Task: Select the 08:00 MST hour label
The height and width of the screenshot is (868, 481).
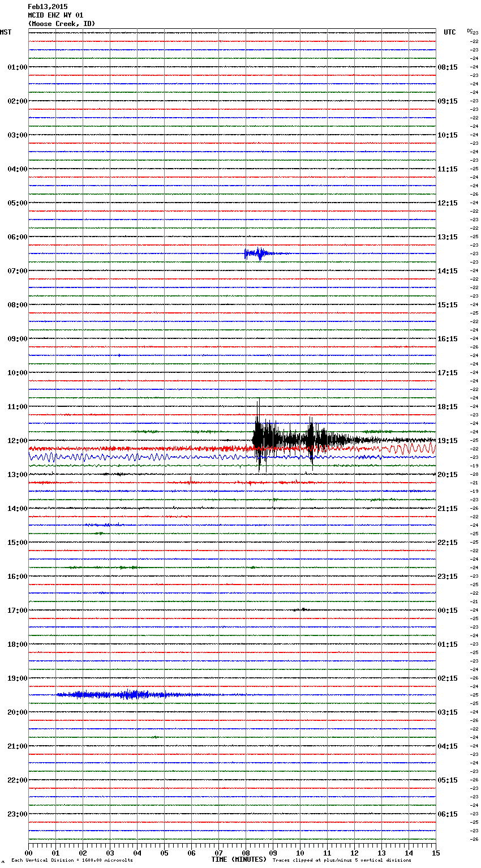Action: click(x=18, y=305)
